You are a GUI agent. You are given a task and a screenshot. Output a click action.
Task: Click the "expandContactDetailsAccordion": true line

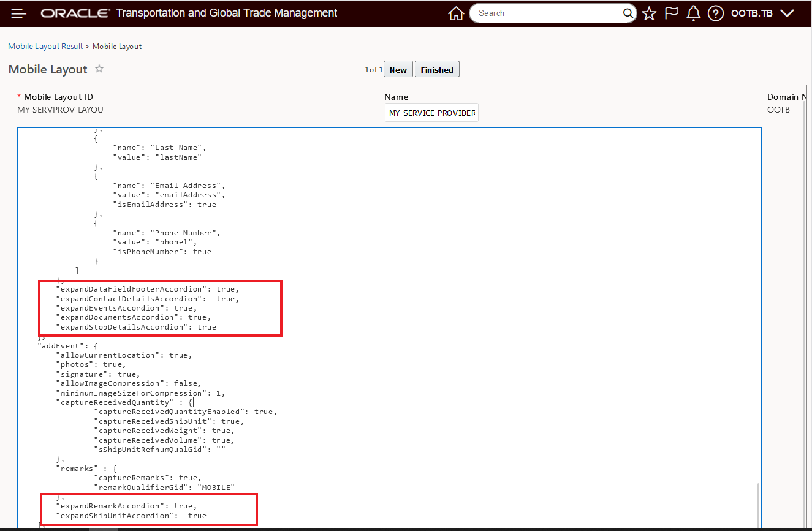coord(148,299)
